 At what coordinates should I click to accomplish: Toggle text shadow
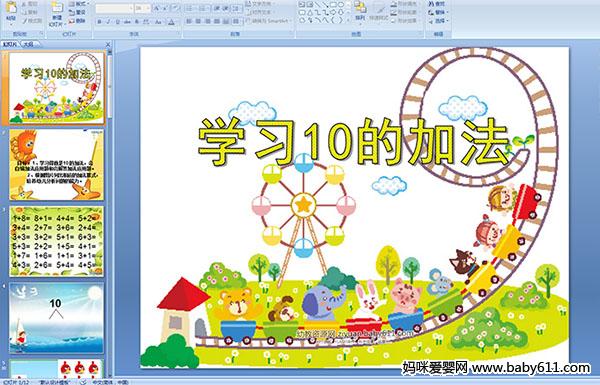pyautogui.click(x=137, y=22)
